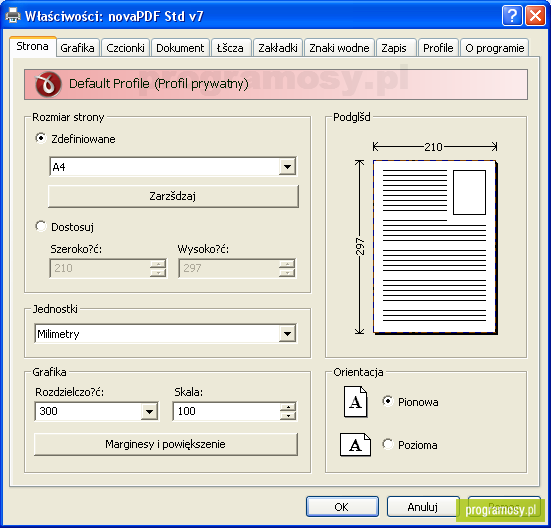Open the resolution 300 dropdown
The height and width of the screenshot is (528, 551).
(x=149, y=411)
